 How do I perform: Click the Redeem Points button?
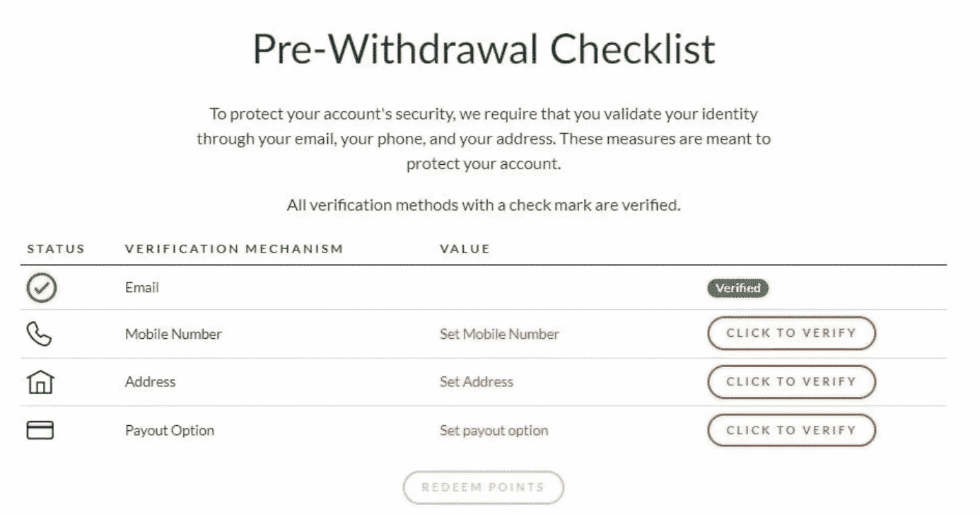click(x=484, y=487)
